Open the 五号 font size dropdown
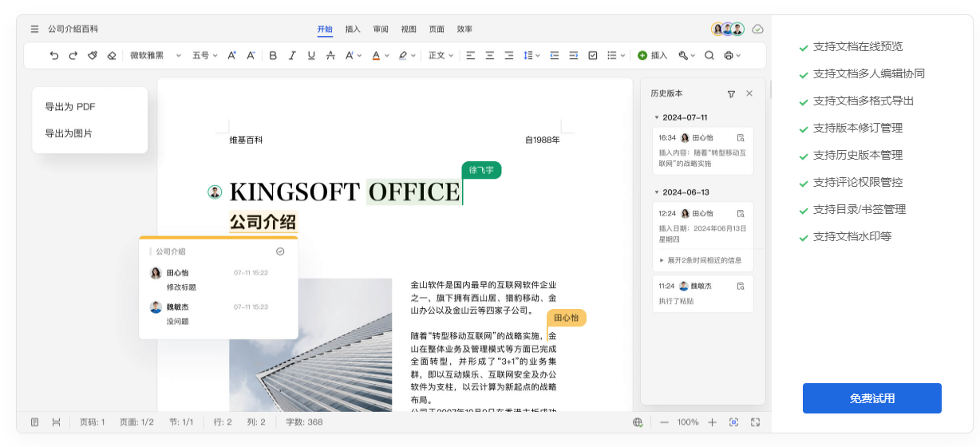This screenshot has width=980, height=447. (x=204, y=56)
